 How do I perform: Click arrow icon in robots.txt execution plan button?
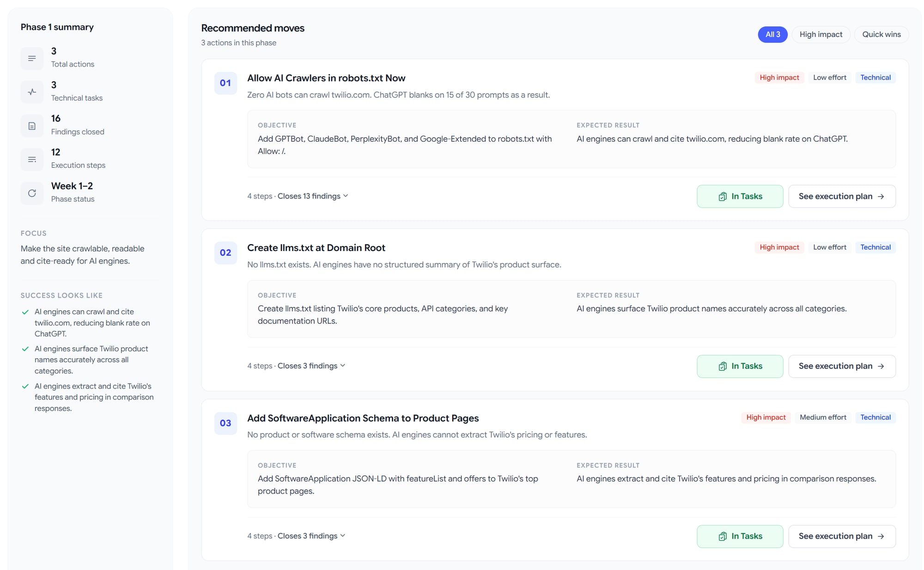point(881,196)
